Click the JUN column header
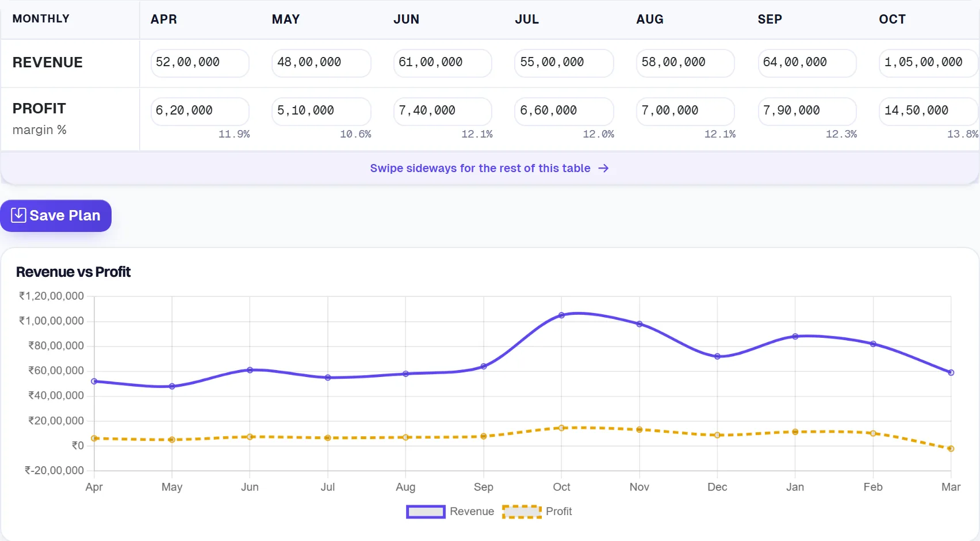 (x=407, y=20)
